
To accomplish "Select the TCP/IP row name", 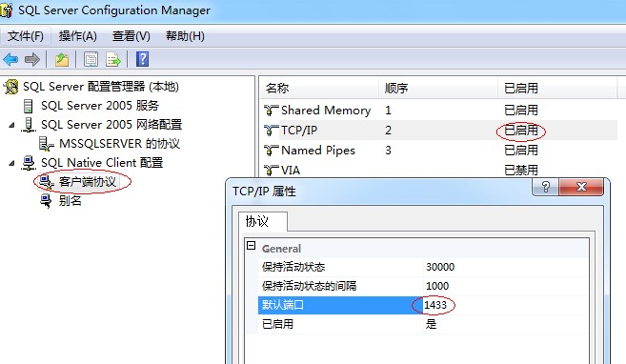I will [299, 131].
